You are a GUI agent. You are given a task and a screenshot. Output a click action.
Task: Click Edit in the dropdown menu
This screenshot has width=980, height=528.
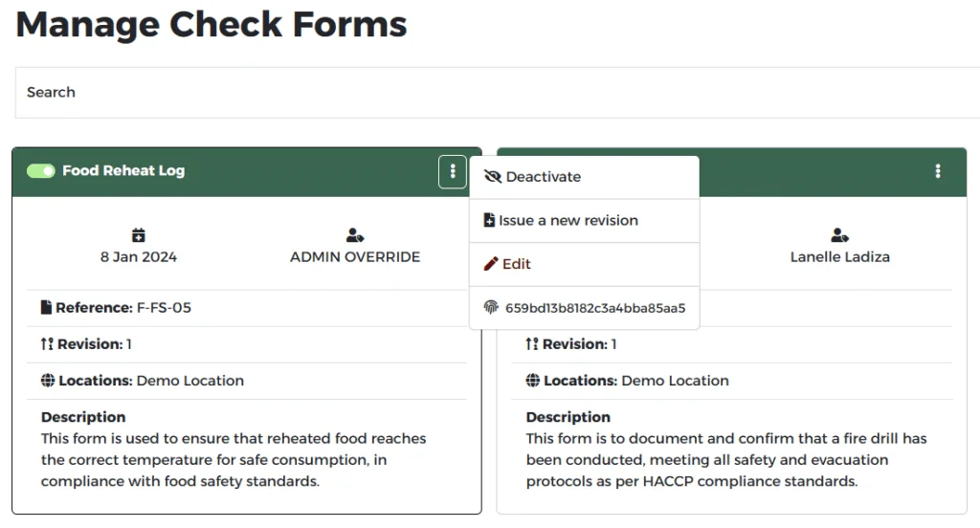[x=517, y=264]
